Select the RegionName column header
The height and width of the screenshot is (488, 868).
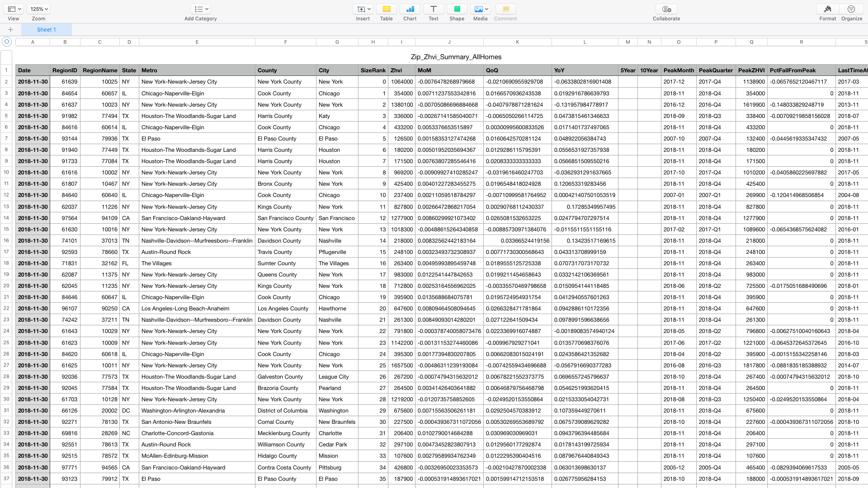(x=99, y=70)
